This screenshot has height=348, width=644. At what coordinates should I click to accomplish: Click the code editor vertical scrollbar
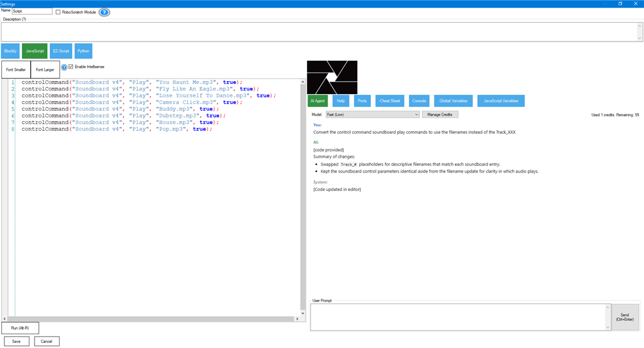303,197
